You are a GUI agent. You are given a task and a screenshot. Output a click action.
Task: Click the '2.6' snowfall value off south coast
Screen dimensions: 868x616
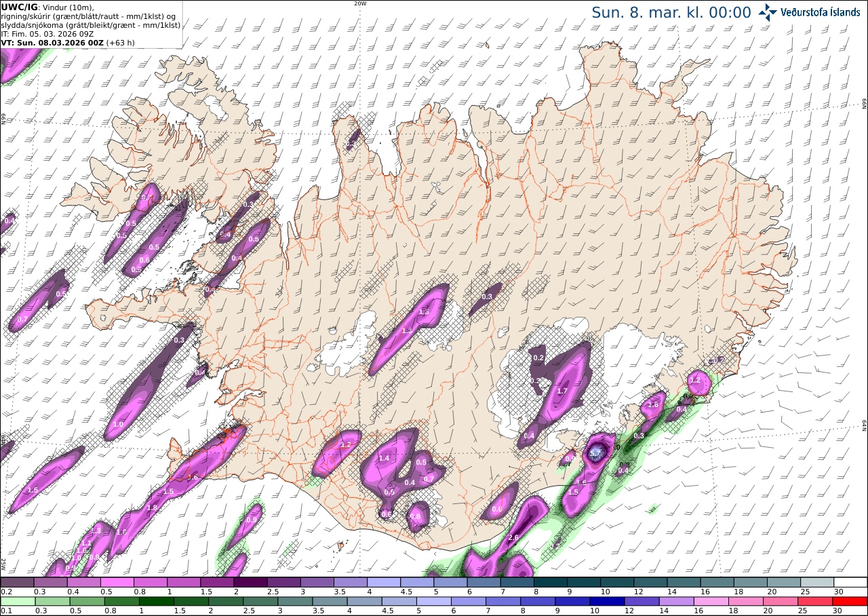[513, 537]
